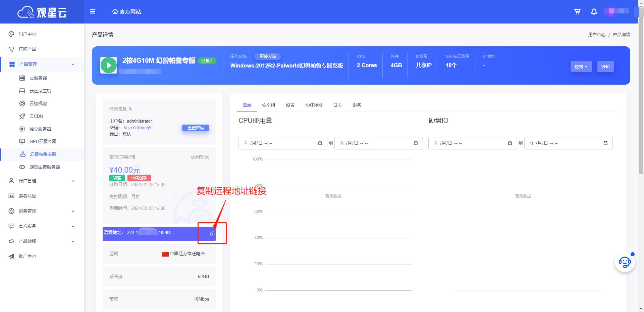Collapse the 产品管理 menu
Screen dimensions: 644x312
[42, 64]
